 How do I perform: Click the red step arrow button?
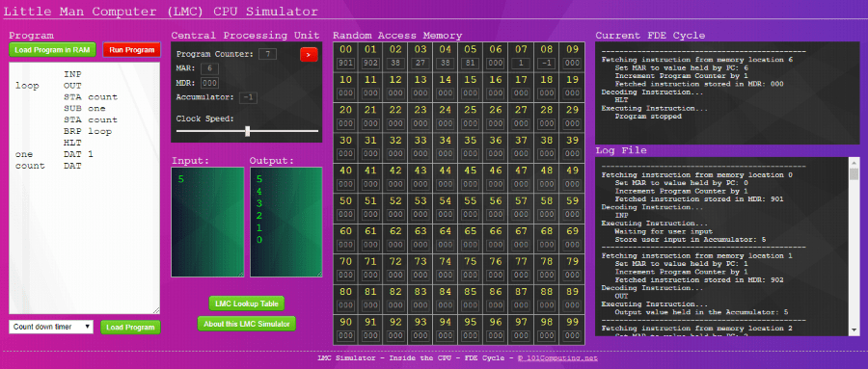309,54
